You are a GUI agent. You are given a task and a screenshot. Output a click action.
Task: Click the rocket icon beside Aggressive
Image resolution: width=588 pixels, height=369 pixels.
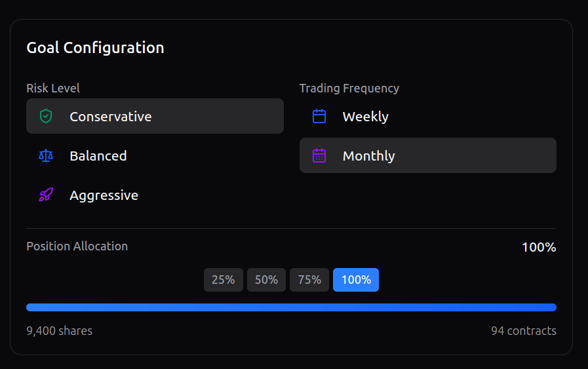(x=45, y=195)
